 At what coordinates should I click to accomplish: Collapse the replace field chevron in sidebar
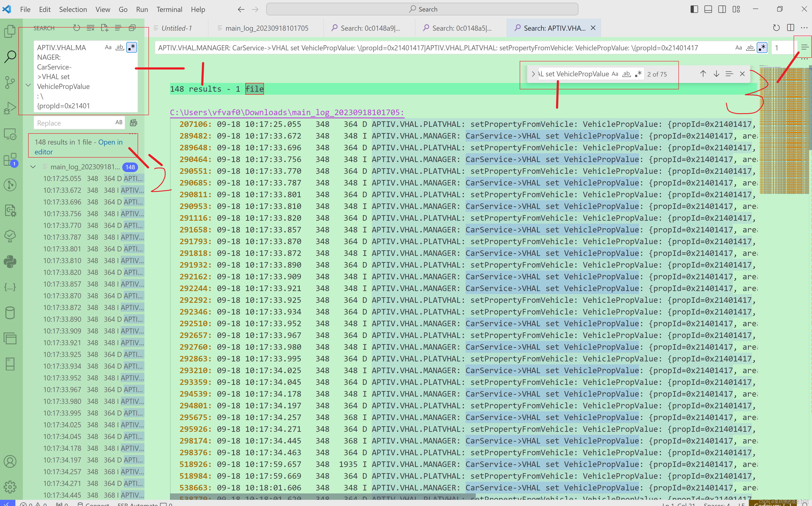tap(28, 85)
